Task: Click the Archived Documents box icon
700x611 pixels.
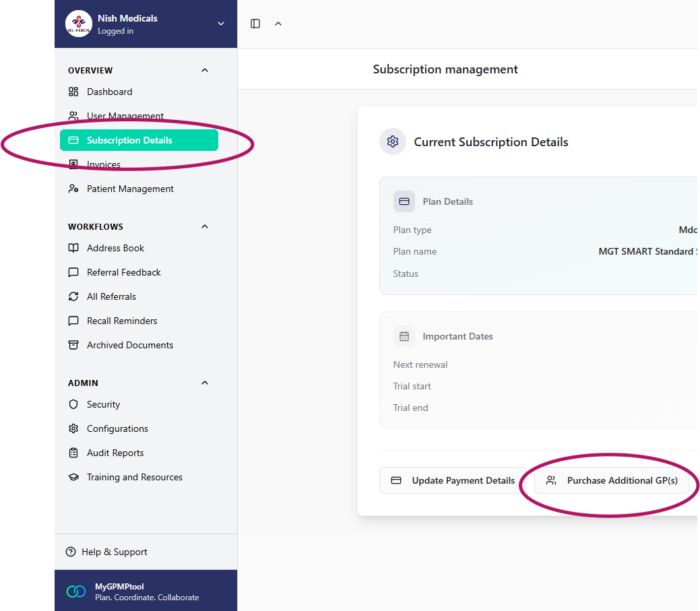Action: click(73, 345)
